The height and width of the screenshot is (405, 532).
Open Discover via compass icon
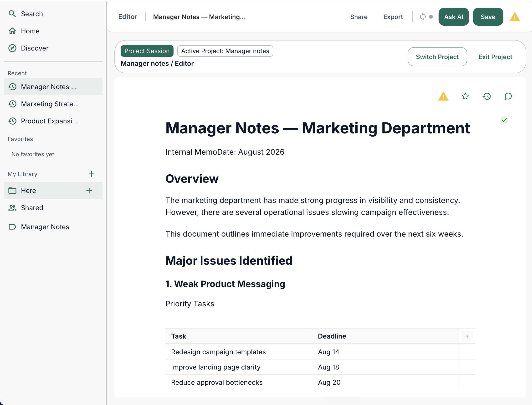coord(12,48)
